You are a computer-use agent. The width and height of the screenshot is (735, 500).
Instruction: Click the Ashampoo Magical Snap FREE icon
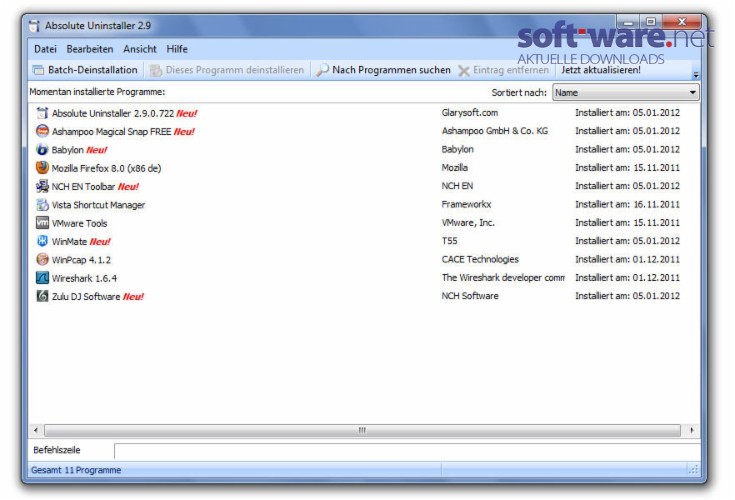[42, 131]
